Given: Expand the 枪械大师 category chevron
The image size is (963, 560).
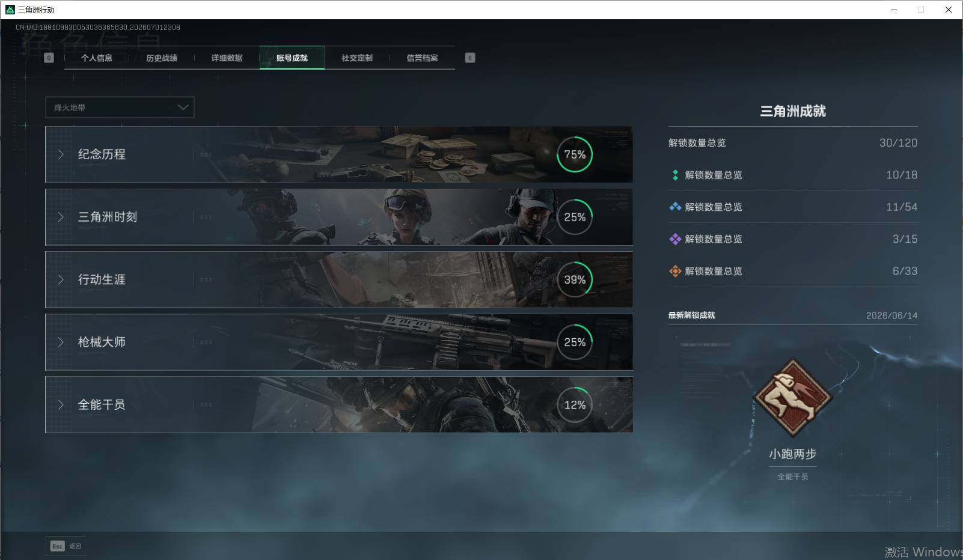Looking at the screenshot, I should pos(61,342).
